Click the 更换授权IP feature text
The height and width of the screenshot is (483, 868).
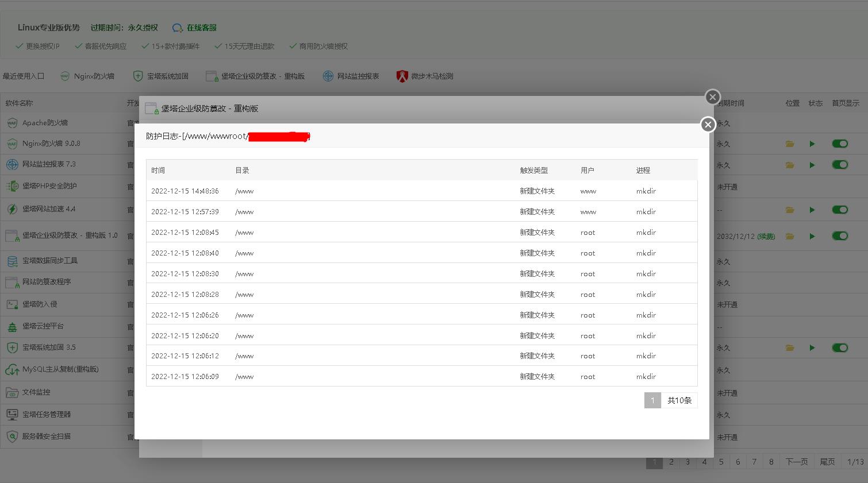(43, 46)
